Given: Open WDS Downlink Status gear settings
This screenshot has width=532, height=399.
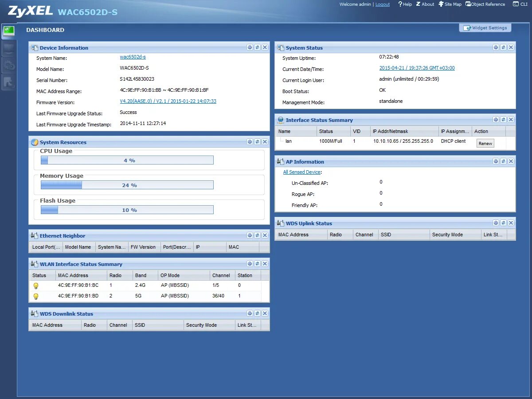Looking at the screenshot, I should pyautogui.click(x=250, y=313).
